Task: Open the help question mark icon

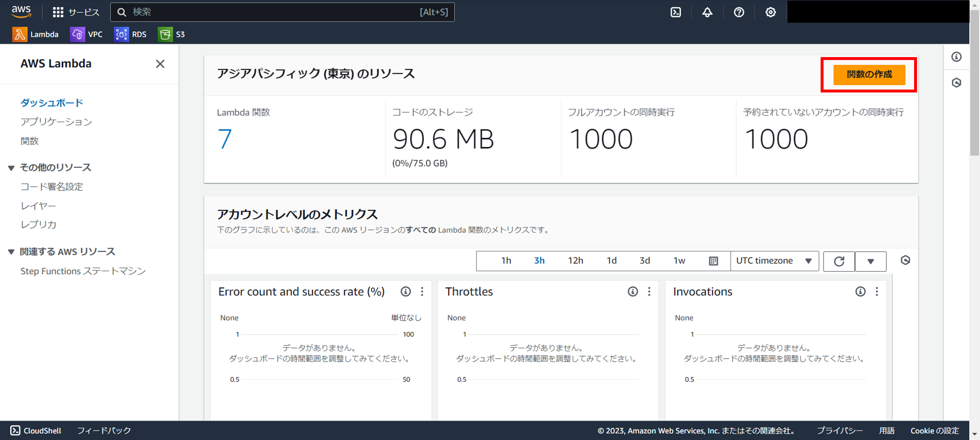Action: pyautogui.click(x=738, y=12)
